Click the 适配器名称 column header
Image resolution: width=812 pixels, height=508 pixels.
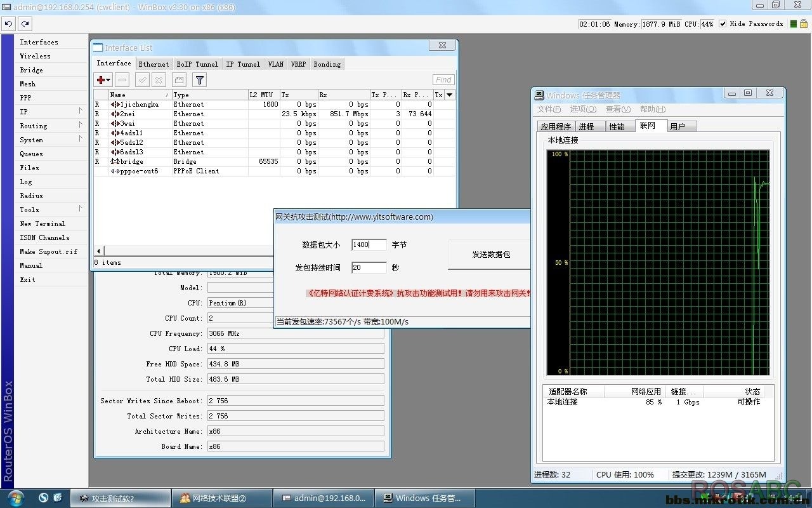[573, 392]
